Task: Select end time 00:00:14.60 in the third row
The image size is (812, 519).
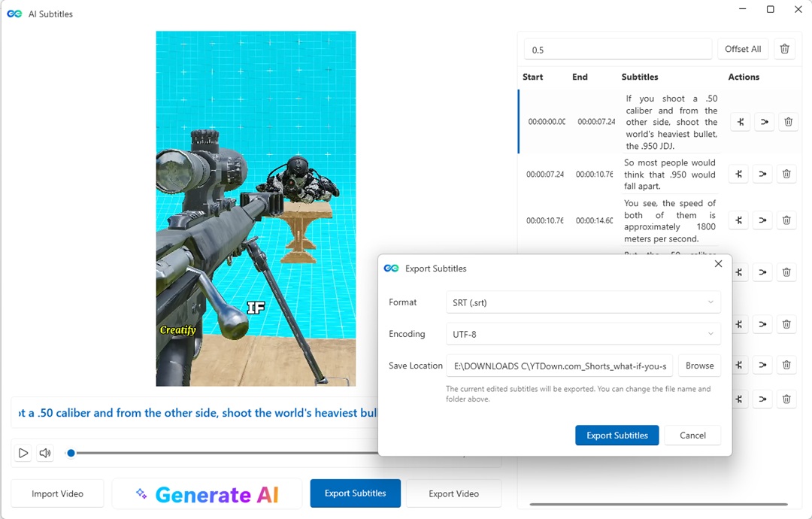Action: (x=595, y=220)
